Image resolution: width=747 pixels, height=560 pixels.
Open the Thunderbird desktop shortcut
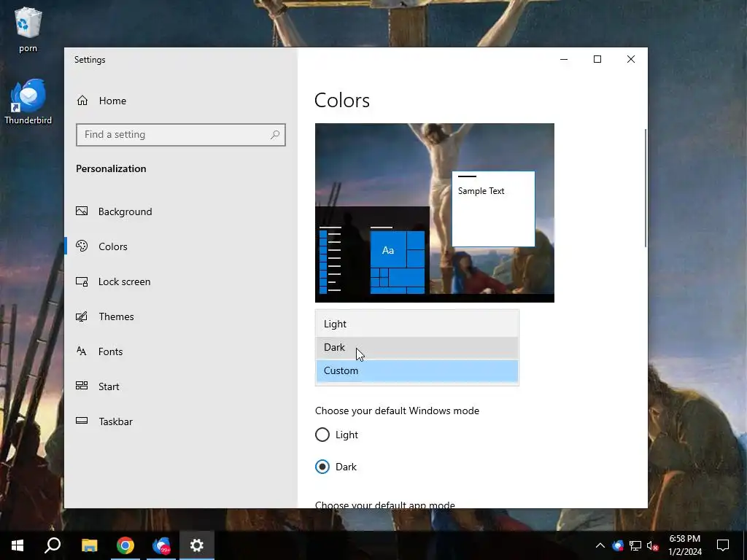[28, 102]
